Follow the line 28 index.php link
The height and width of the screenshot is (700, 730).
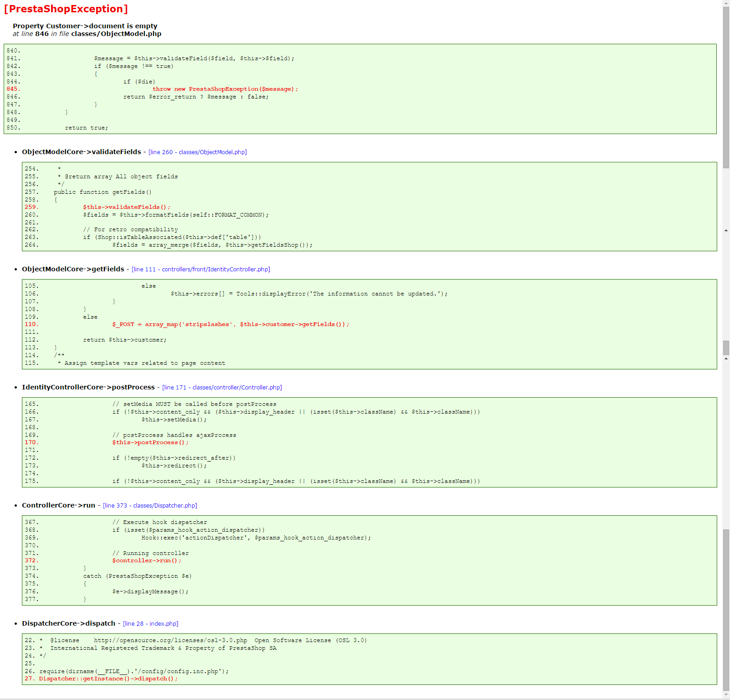pyautogui.click(x=151, y=624)
